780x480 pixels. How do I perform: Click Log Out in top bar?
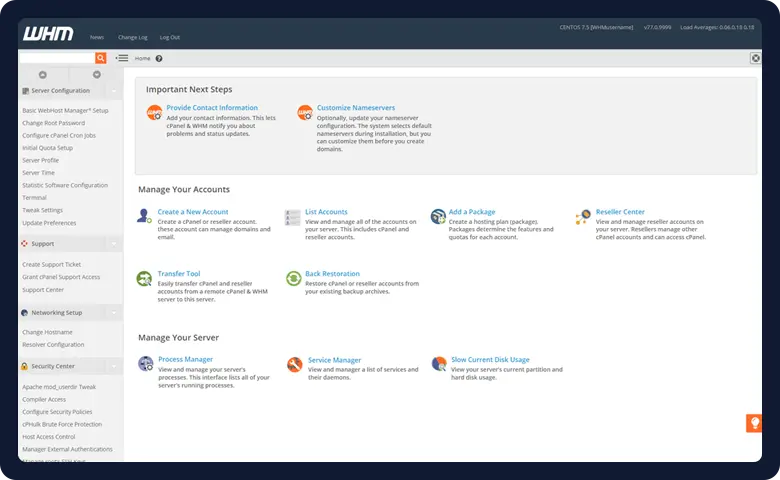click(170, 37)
